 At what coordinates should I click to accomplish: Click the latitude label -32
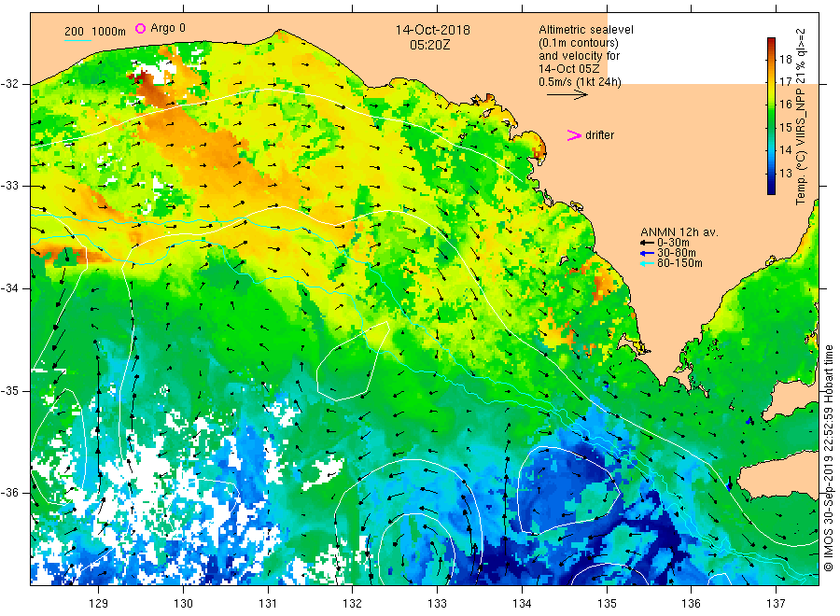(9, 84)
